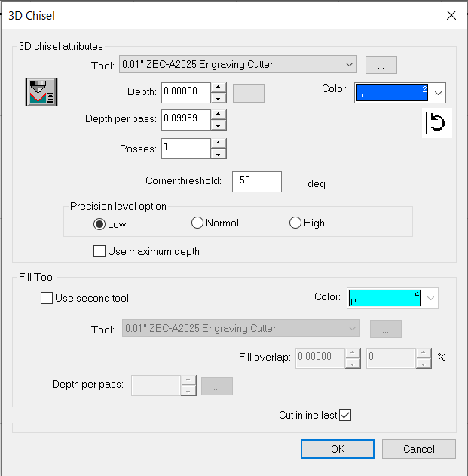
Task: Click the 3D chisel tool icon
Action: coord(41,93)
